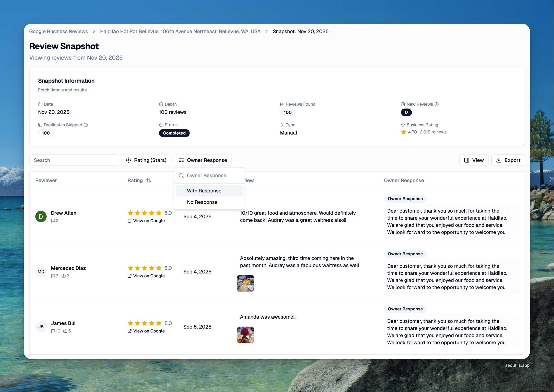Click Mercedez Diaz's review count comment icon

pos(53,276)
